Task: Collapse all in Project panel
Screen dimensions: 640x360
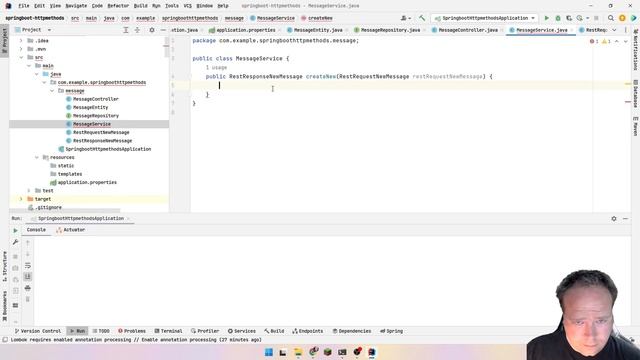Action: pos(137,30)
